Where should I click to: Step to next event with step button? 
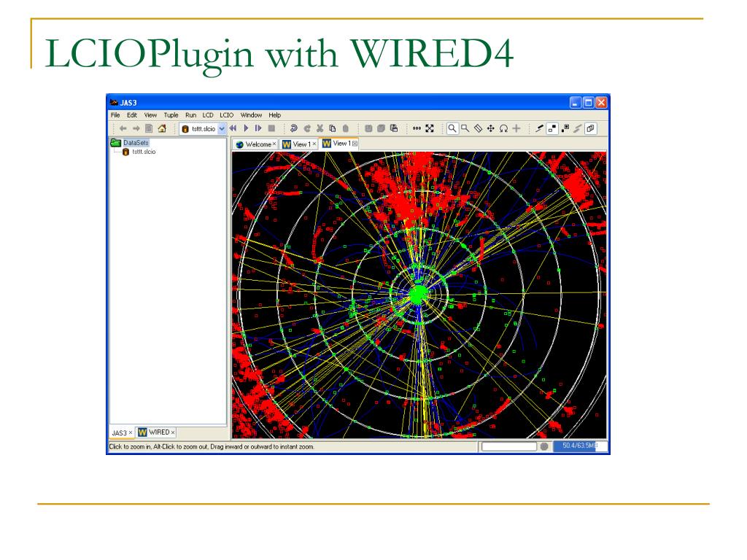pyautogui.click(x=258, y=128)
